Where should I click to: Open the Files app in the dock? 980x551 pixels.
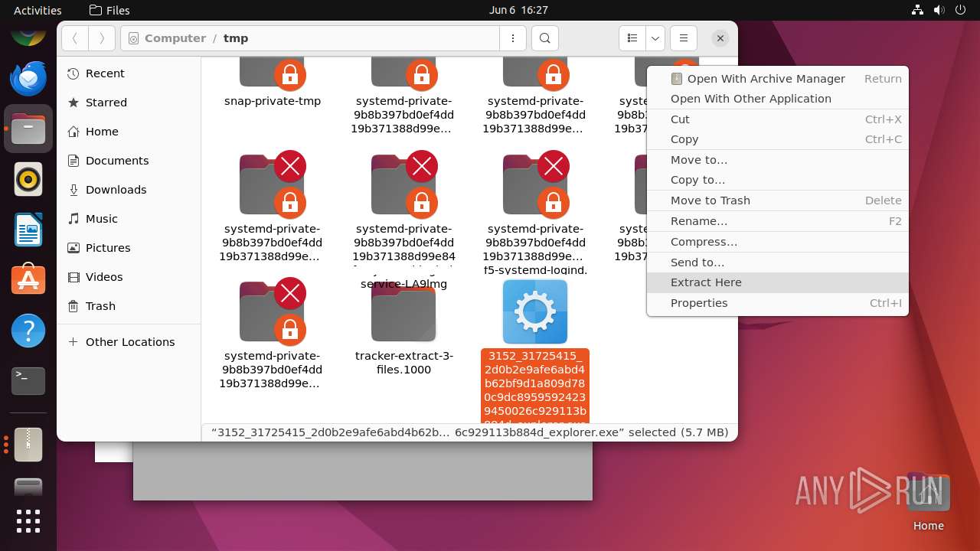click(x=28, y=129)
